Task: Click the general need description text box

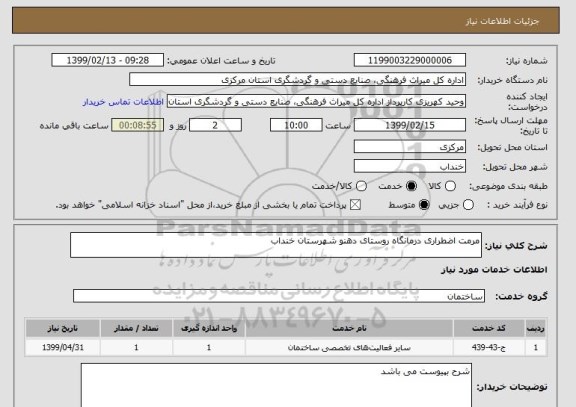Action: (x=276, y=245)
